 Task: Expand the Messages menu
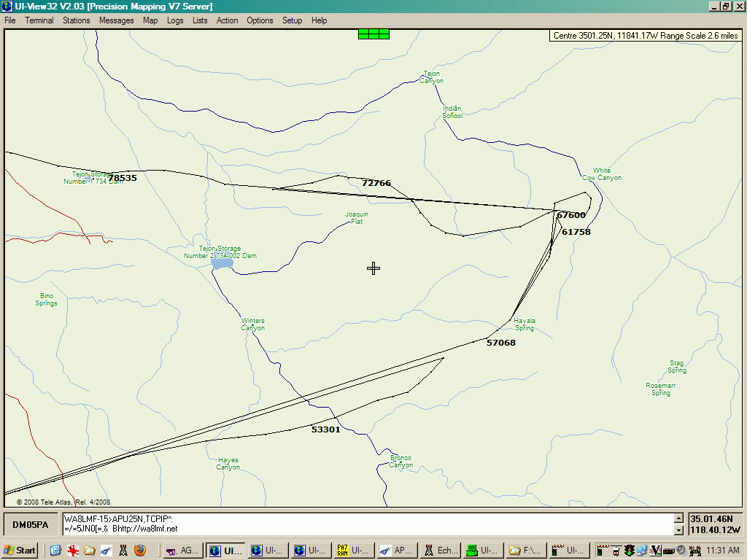117,20
